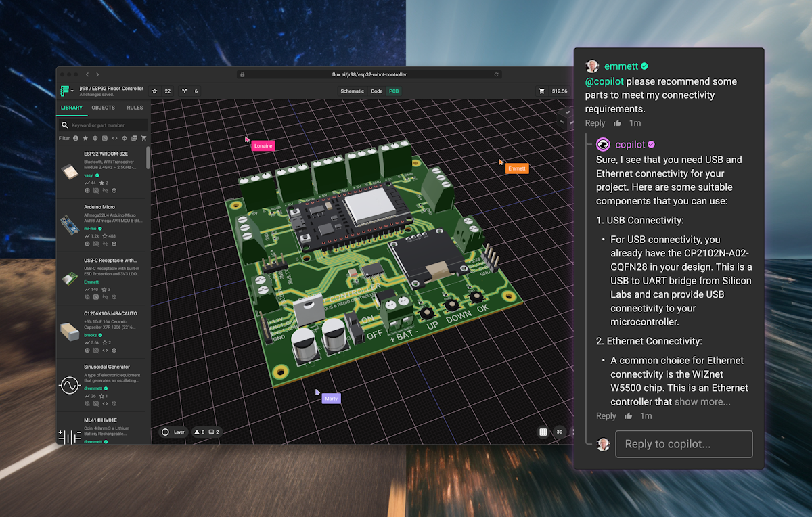Click the Reply to copilot input field

pos(683,444)
